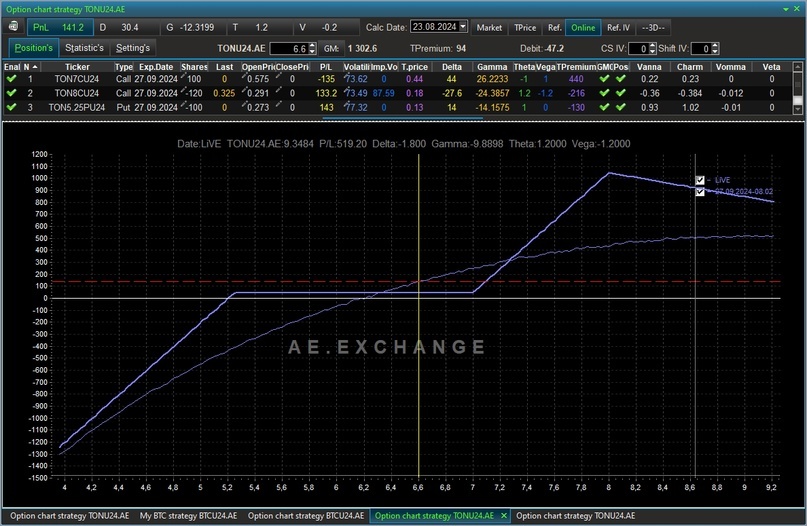The image size is (807, 526).
Task: Toggle GM checkmark in TON5.25PU24 row
Action: 604,107
